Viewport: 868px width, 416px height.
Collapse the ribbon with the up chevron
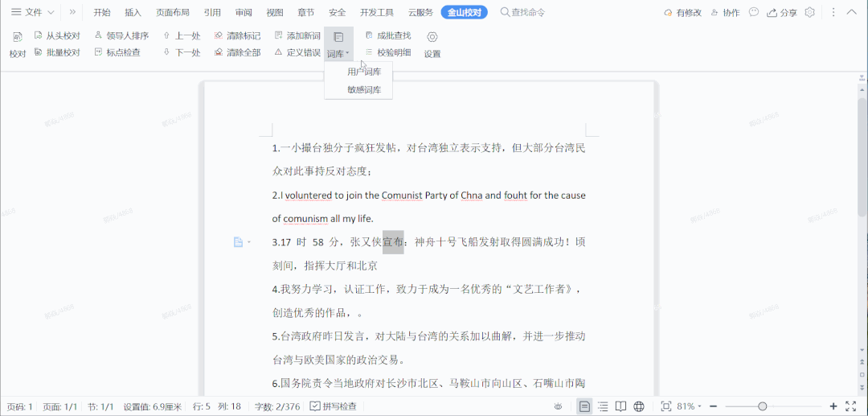click(851, 12)
